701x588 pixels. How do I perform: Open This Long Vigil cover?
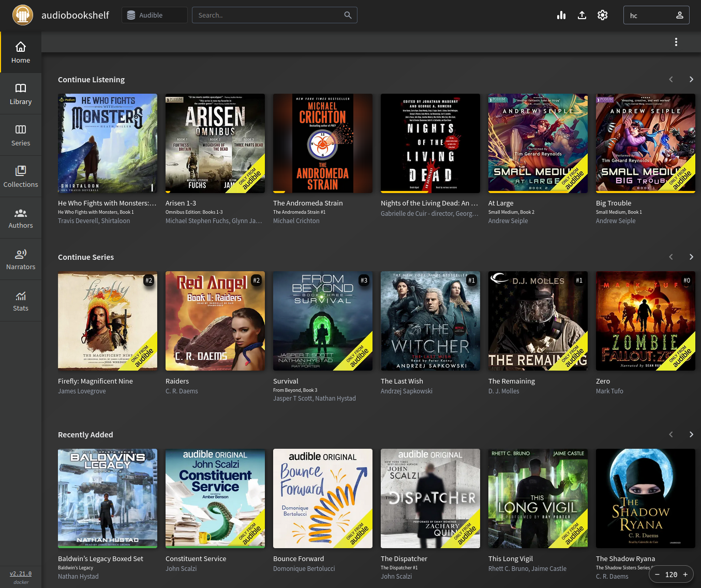click(538, 498)
